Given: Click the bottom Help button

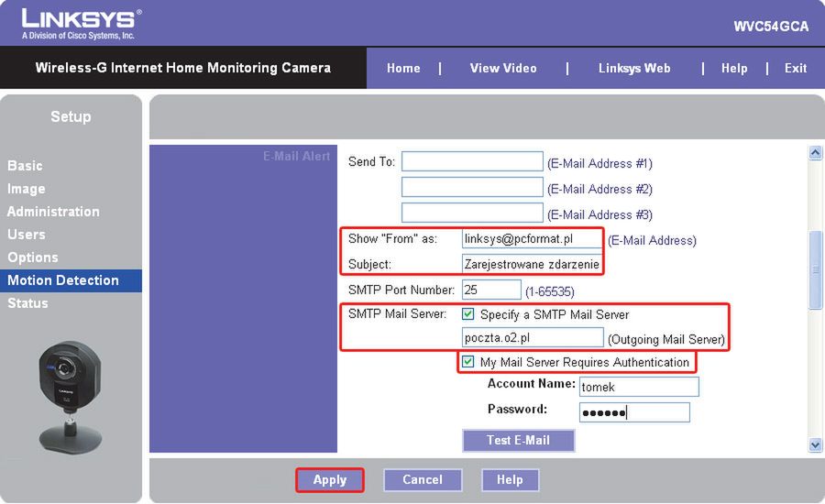Looking at the screenshot, I should coord(510,480).
